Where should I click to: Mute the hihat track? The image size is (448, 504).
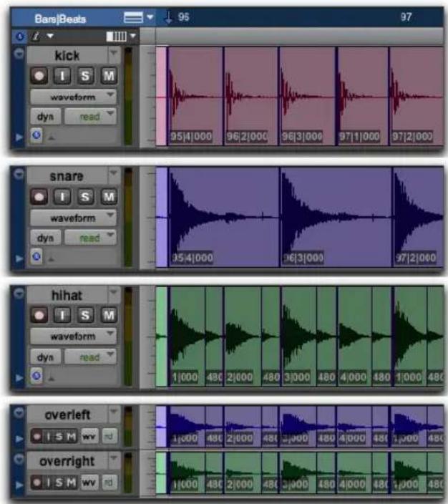[x=109, y=315]
